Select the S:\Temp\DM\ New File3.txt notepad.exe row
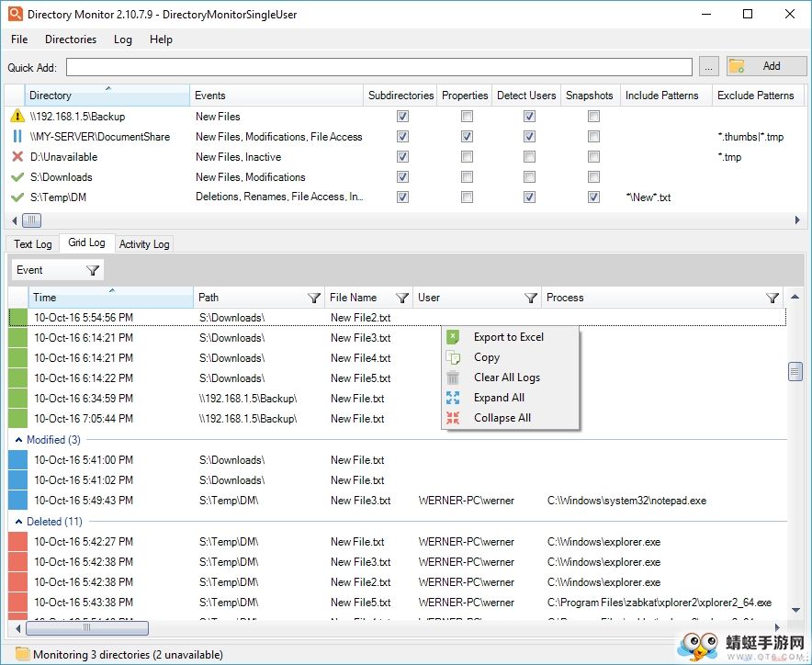Screen dimensions: 812x665 coord(397,501)
